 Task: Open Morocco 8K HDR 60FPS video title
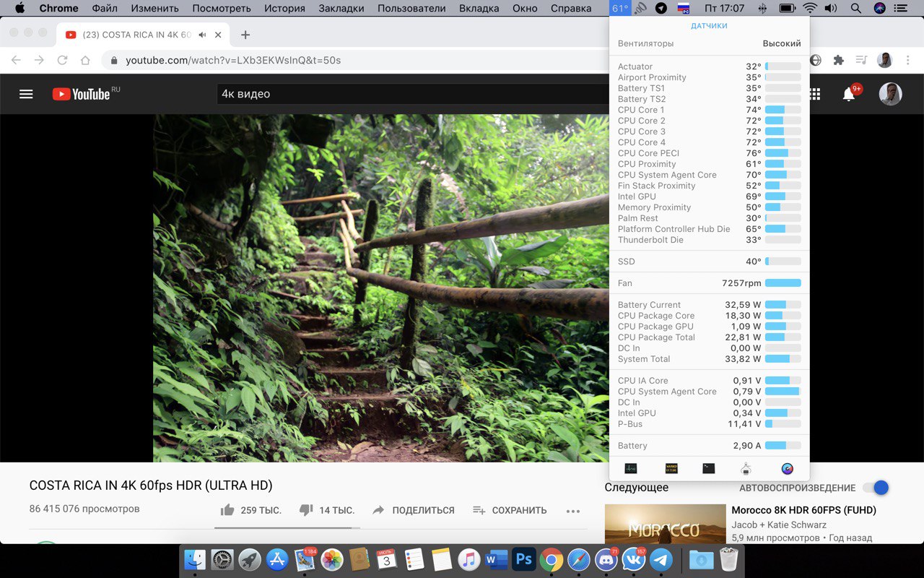tap(803, 510)
